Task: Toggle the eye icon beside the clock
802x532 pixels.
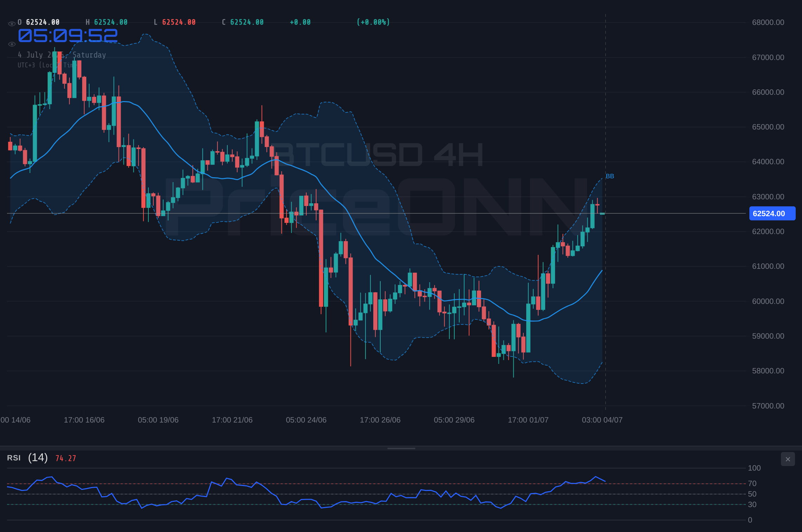Action: pyautogui.click(x=12, y=44)
